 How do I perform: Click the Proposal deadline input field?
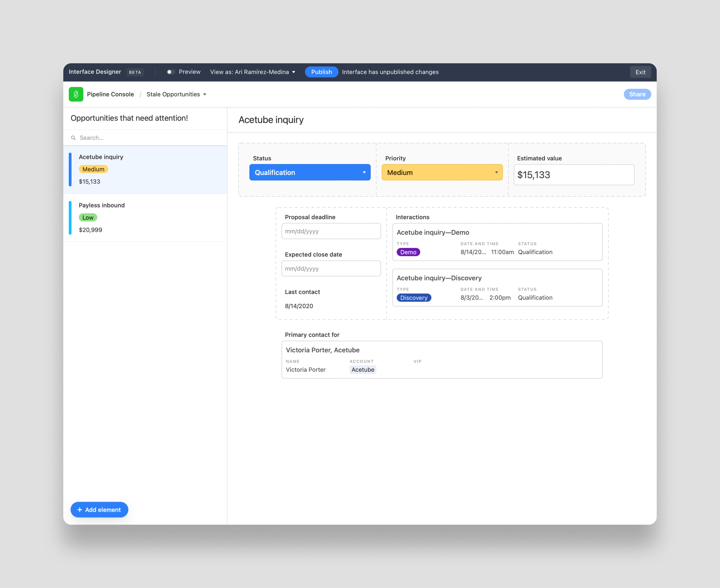pos(331,231)
